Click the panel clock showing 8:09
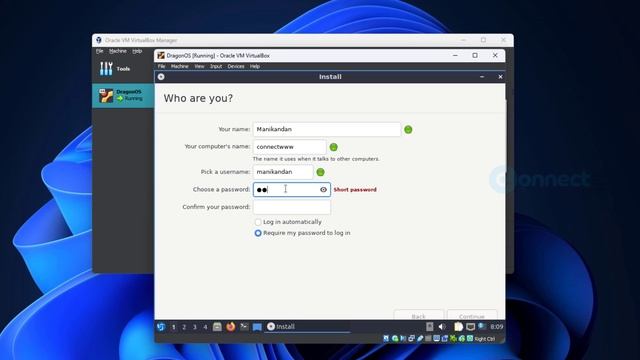The image size is (640, 360). [496, 327]
